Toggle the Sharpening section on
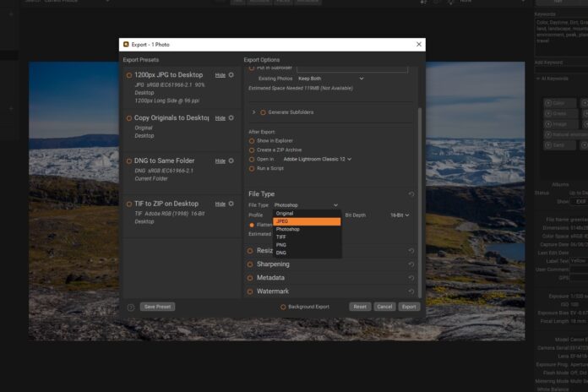This screenshot has width=588, height=392. tap(250, 264)
